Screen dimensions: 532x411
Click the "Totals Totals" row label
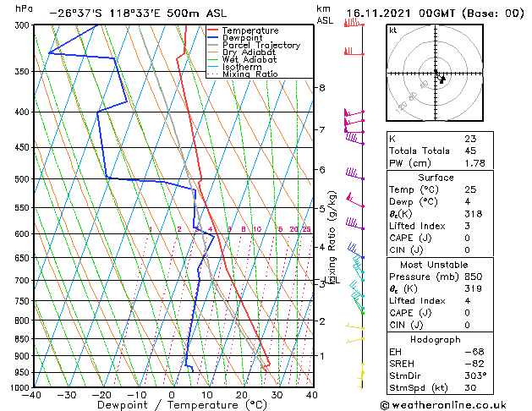(x=420, y=151)
